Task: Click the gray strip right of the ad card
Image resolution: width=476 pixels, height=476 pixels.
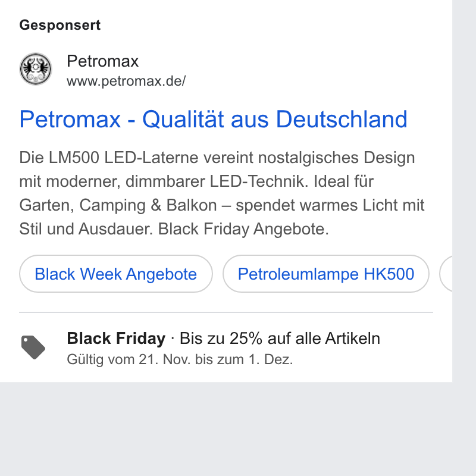Action: pyautogui.click(x=464, y=191)
